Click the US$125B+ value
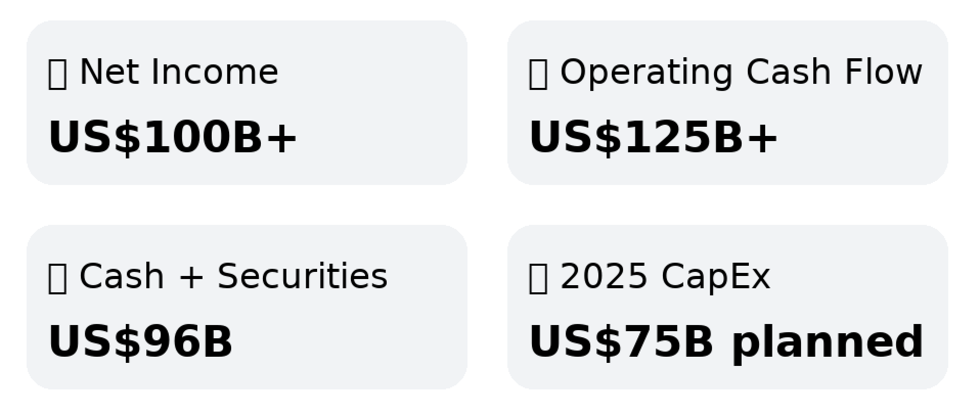This screenshot has width=980, height=416. (x=653, y=137)
